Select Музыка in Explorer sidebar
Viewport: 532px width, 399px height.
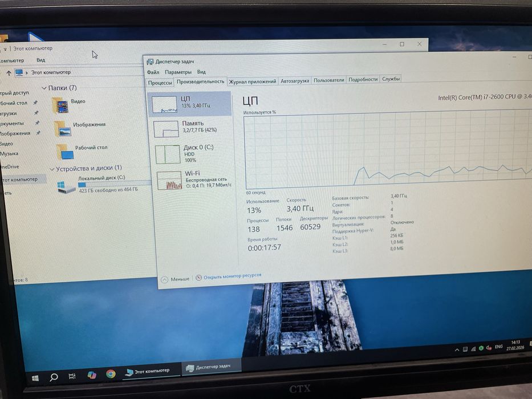click(x=10, y=154)
